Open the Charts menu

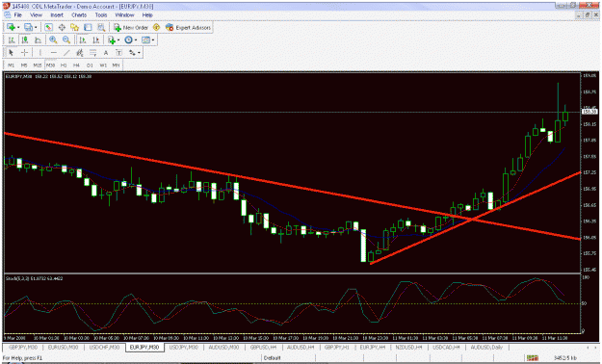tap(79, 15)
